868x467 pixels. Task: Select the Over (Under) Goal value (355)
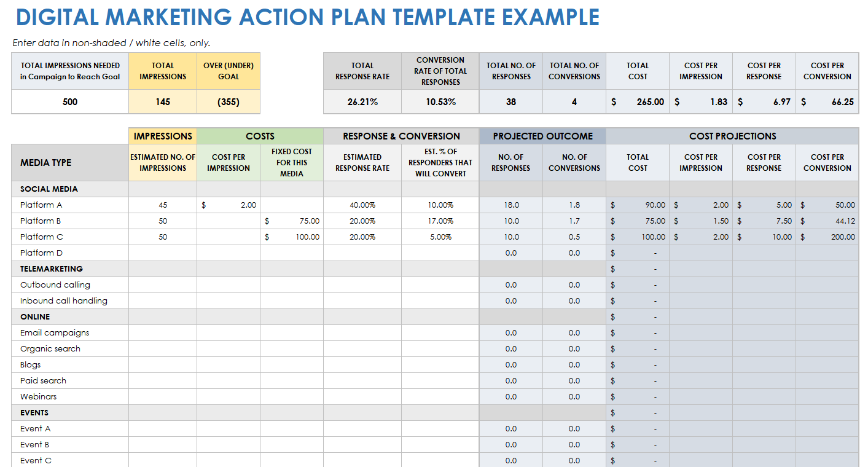tap(229, 102)
